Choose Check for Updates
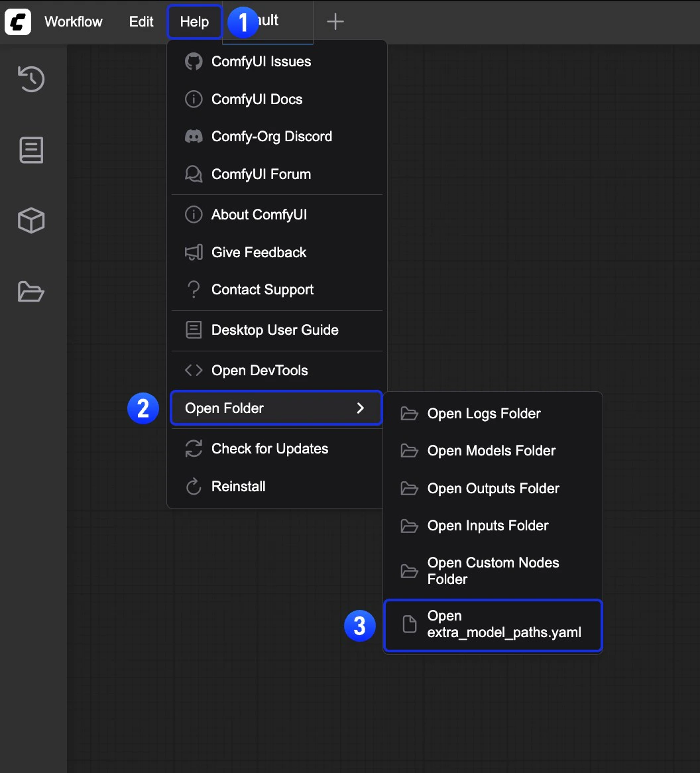 point(276,449)
